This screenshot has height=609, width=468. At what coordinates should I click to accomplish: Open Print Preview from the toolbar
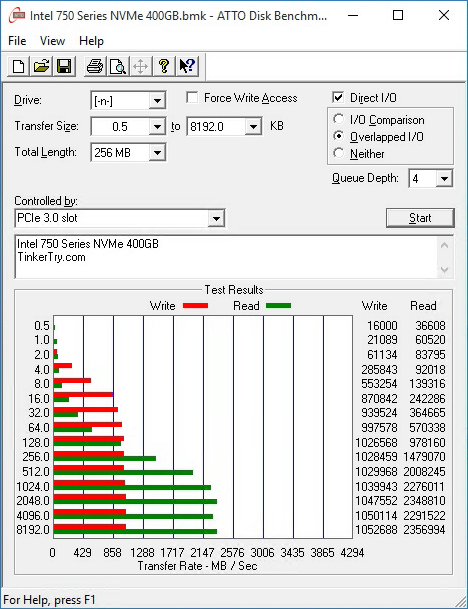click(118, 66)
